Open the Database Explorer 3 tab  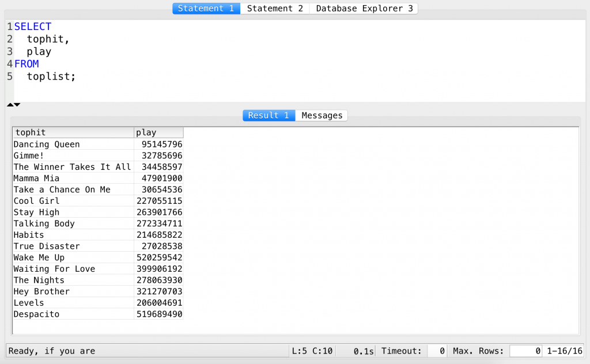pos(363,8)
